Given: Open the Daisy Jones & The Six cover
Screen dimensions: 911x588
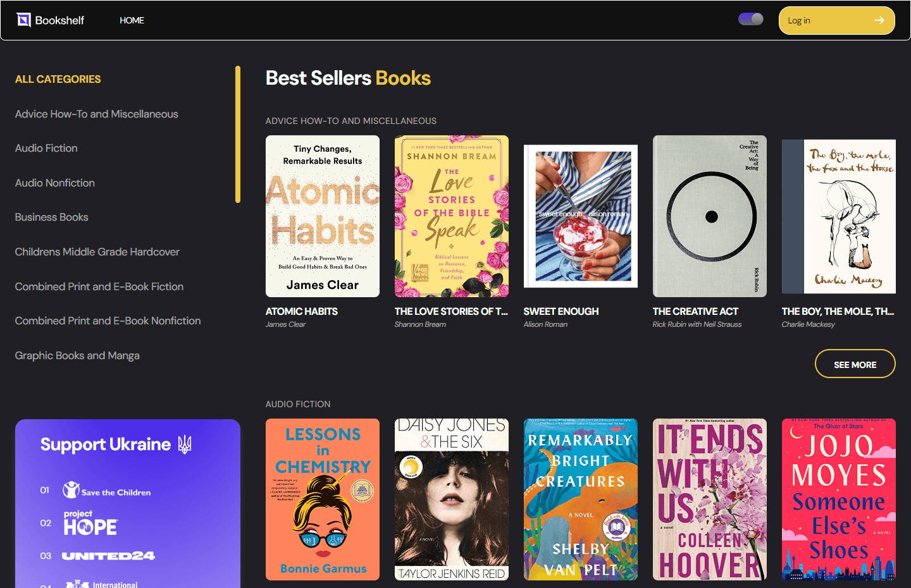Looking at the screenshot, I should [452, 499].
